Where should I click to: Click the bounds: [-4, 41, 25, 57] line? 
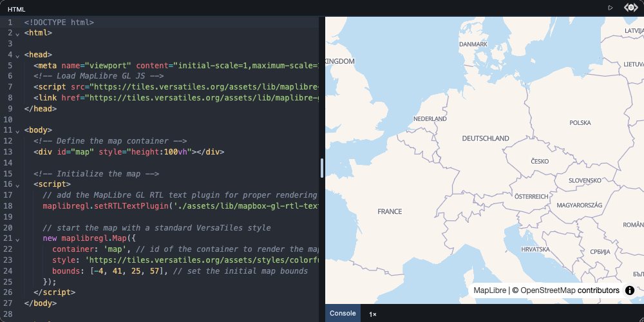180,271
